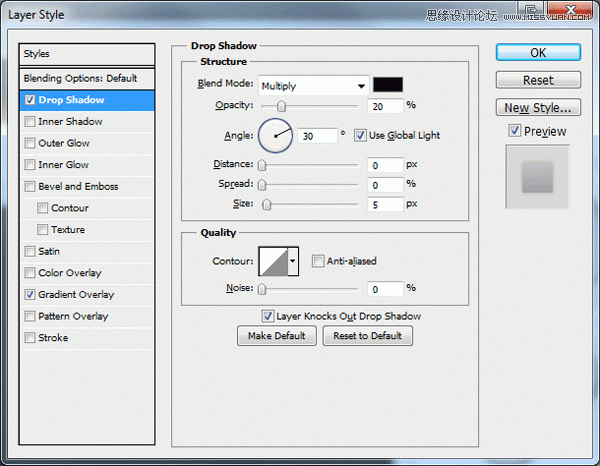
Task: Click the black shadow color swatch
Action: 388,85
